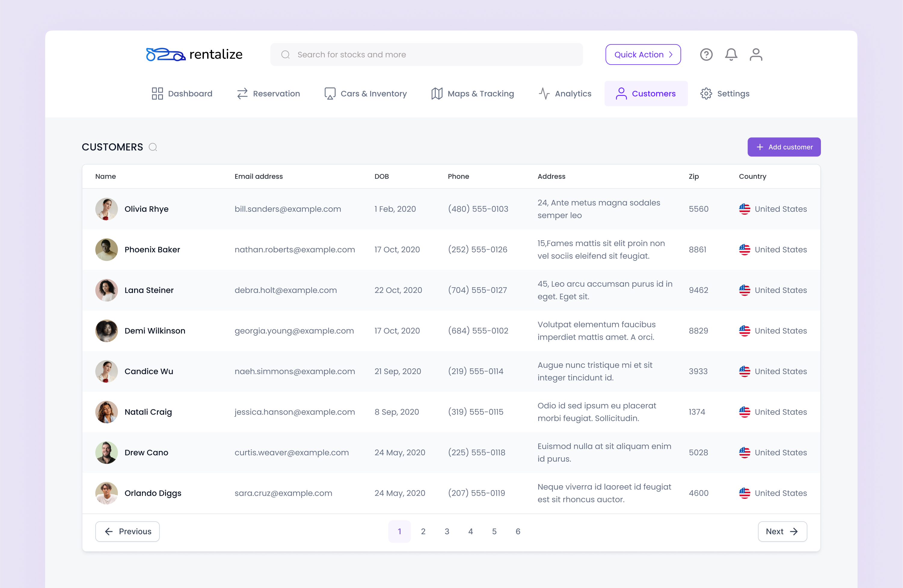Open the Quick Action dropdown
Viewport: 903px width, 588px height.
(x=643, y=54)
